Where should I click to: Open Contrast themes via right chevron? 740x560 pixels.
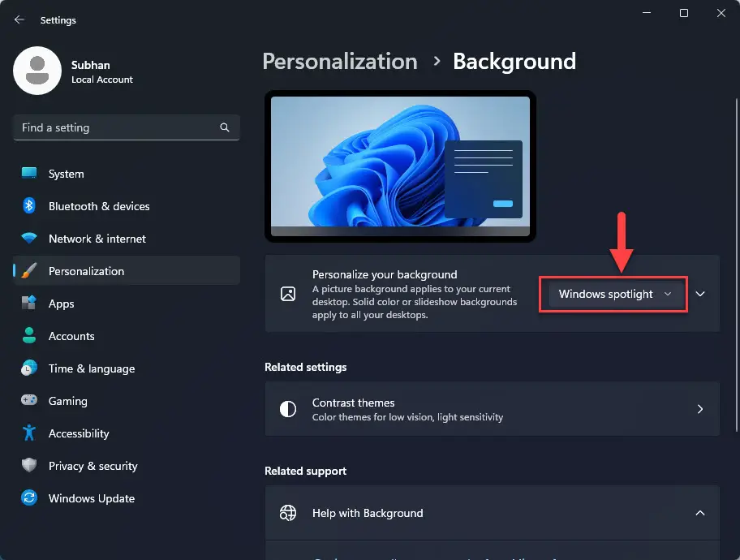pyautogui.click(x=700, y=409)
